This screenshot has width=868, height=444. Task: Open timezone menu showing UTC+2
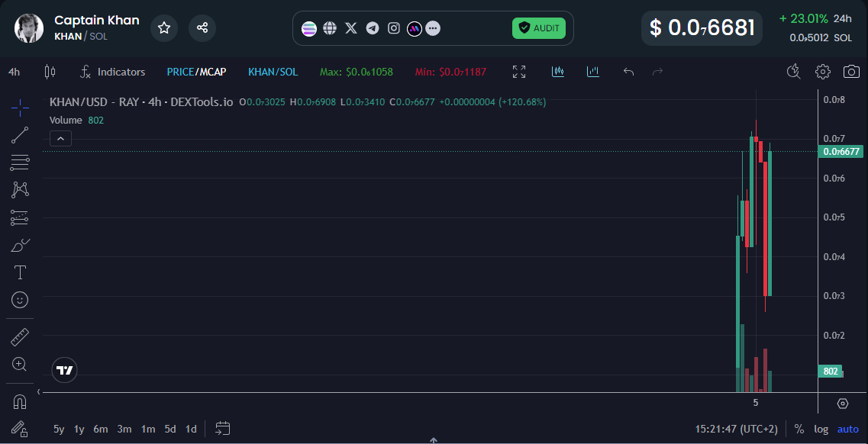pos(737,429)
